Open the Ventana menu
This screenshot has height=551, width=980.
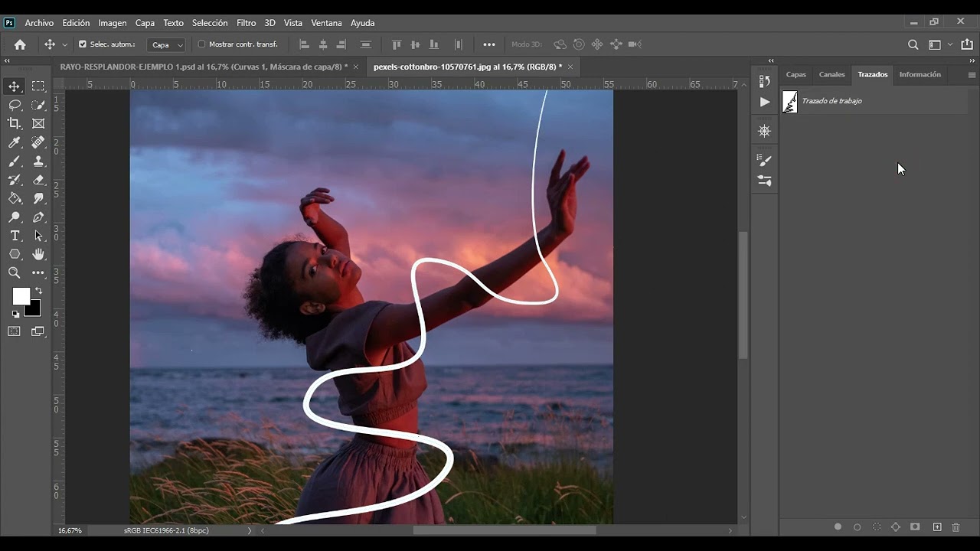tap(326, 23)
